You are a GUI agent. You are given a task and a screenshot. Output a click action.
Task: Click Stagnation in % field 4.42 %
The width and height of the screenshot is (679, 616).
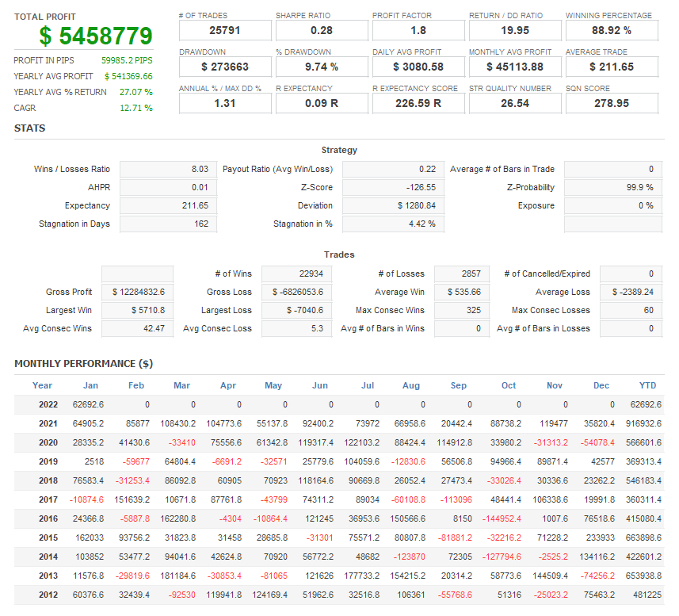(394, 224)
